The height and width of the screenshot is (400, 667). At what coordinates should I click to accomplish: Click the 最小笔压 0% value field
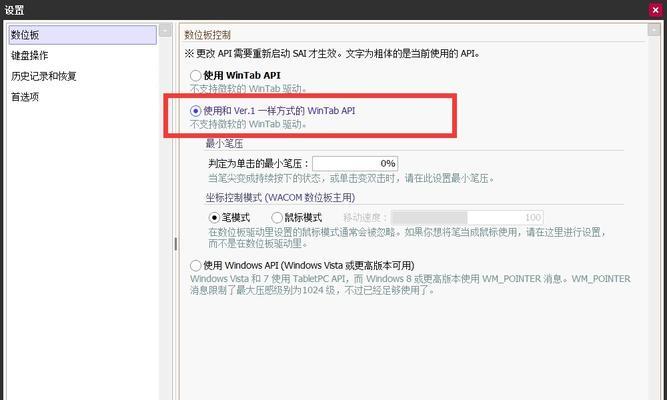[355, 163]
